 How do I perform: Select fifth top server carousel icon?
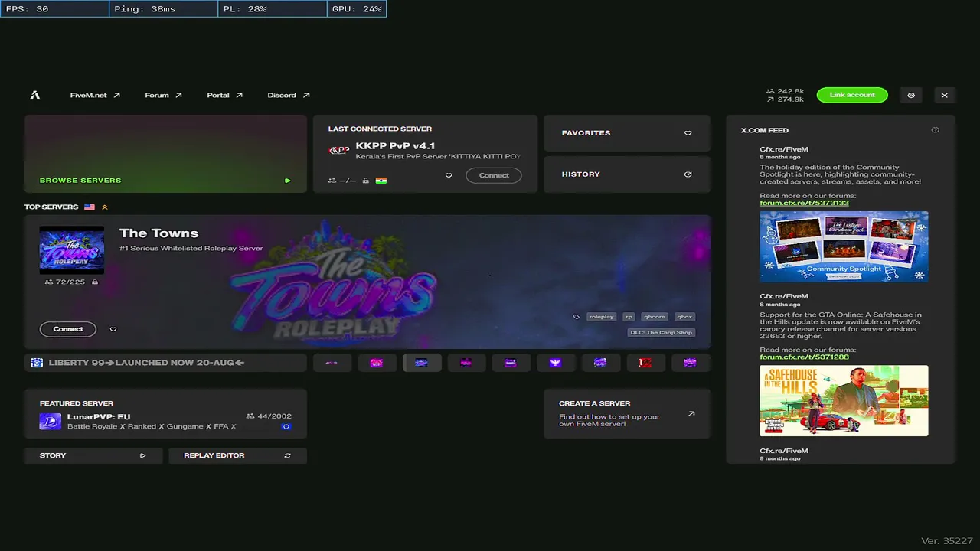(x=511, y=363)
